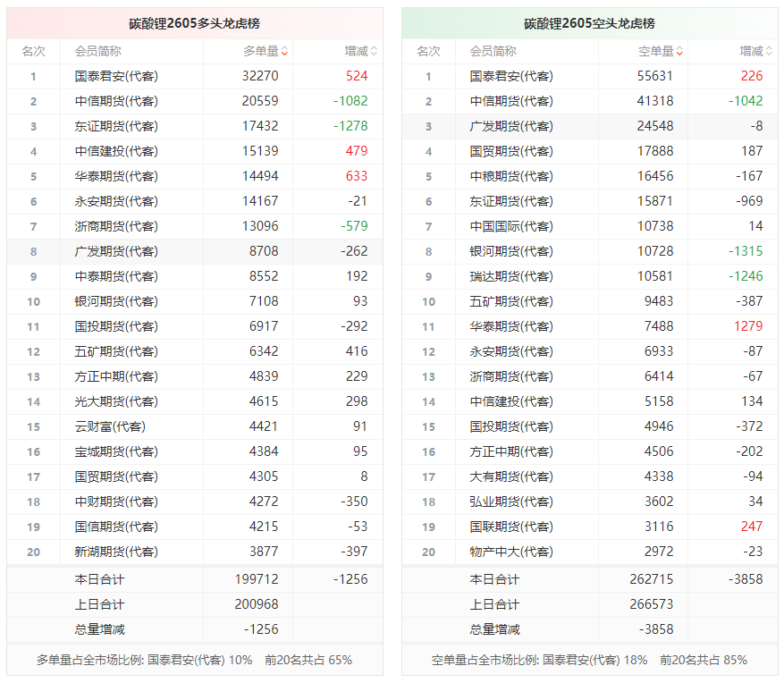Click 物产中大(代客) row name
This screenshot has width=784, height=683.
tap(511, 552)
